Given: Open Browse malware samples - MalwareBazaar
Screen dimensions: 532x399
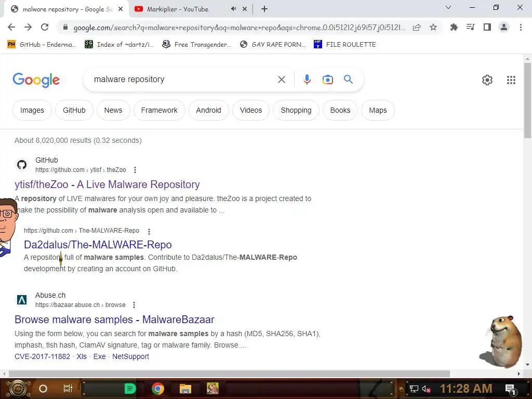Looking at the screenshot, I should [x=114, y=320].
